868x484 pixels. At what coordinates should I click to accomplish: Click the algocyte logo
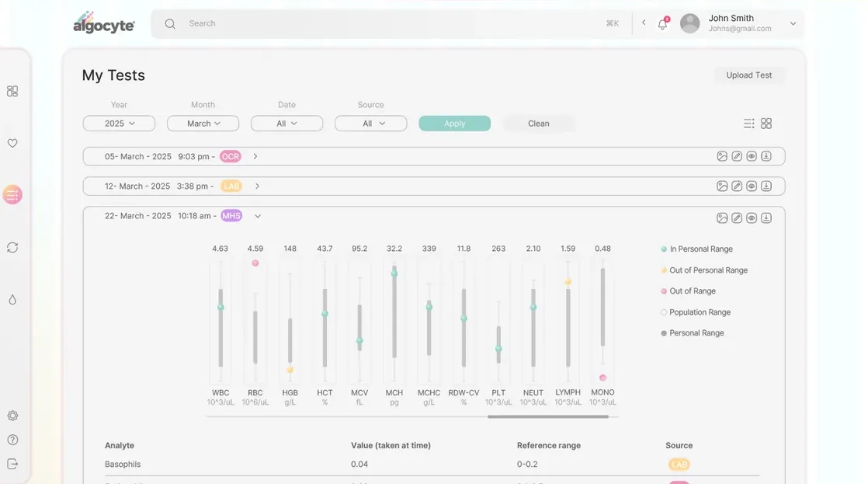(x=104, y=23)
